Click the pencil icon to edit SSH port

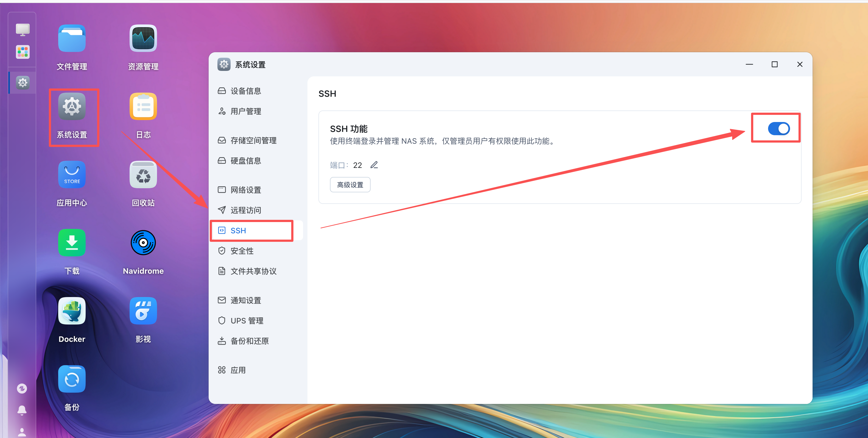tap(374, 165)
